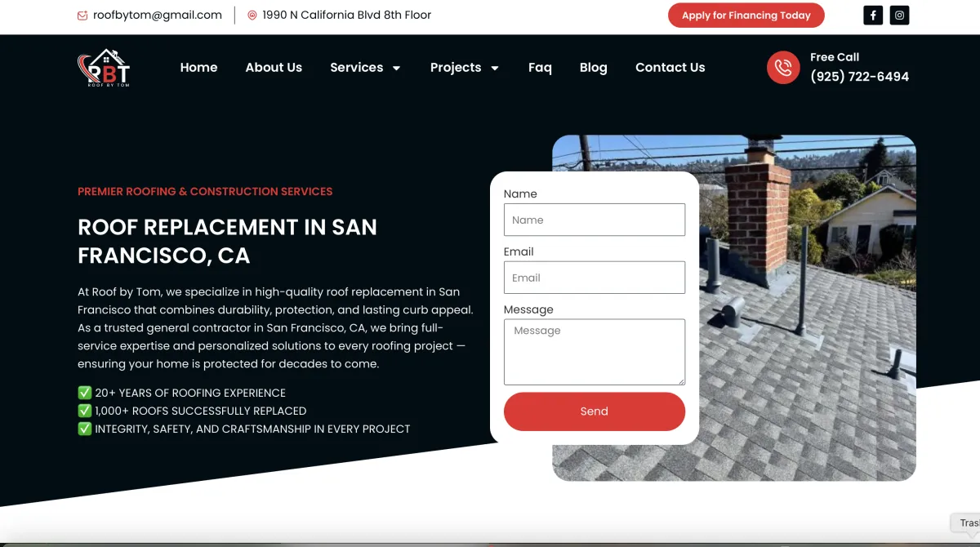
Task: Click the roofbytom@gmail.com email link
Action: 158,15
